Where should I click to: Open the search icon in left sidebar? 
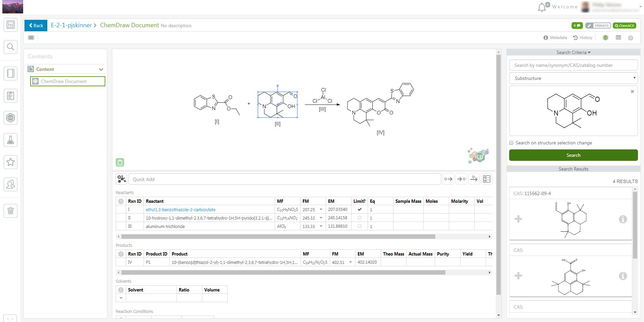(x=10, y=47)
